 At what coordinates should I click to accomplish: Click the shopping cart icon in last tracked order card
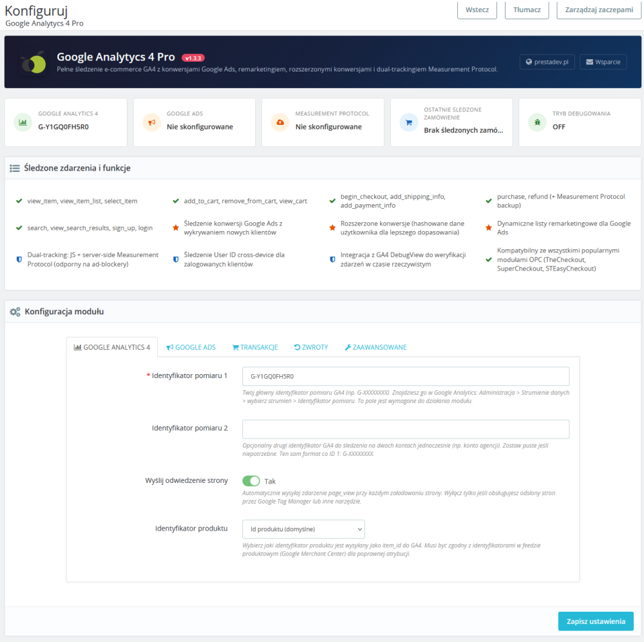[x=409, y=122]
